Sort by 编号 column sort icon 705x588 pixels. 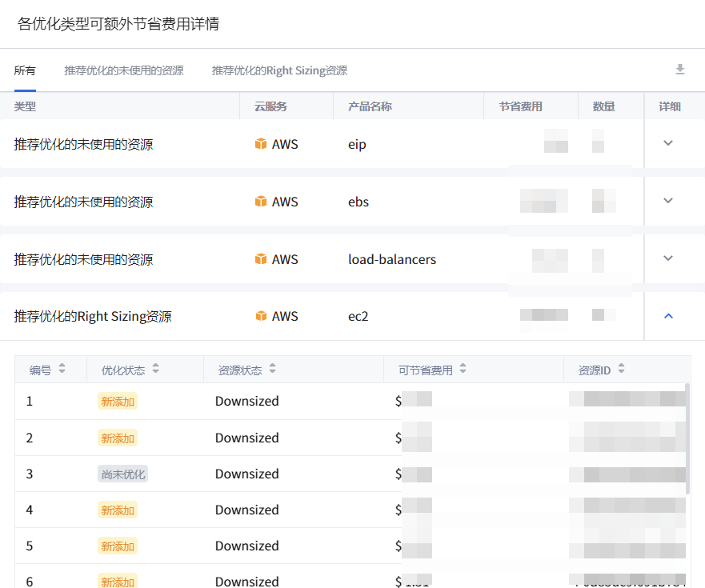pyautogui.click(x=62, y=370)
